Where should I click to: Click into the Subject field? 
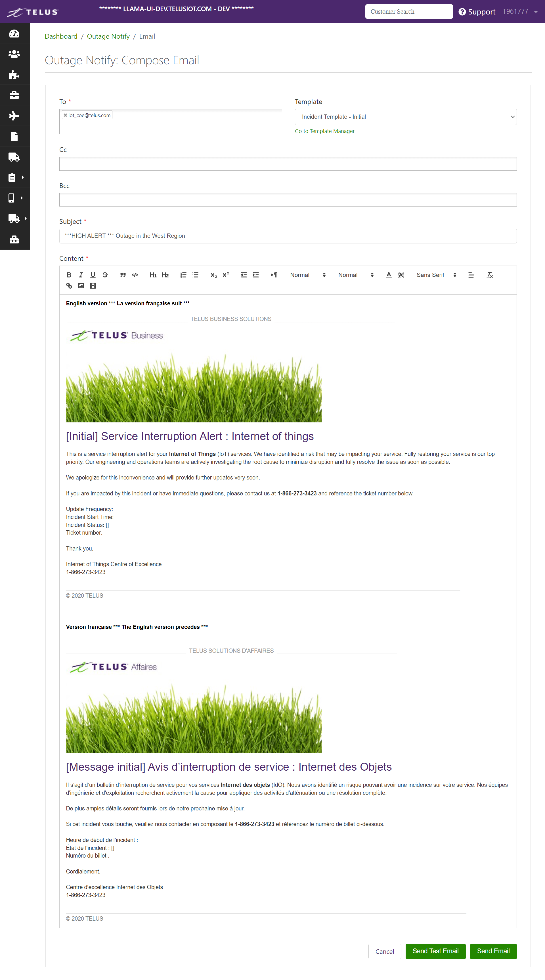(x=288, y=236)
